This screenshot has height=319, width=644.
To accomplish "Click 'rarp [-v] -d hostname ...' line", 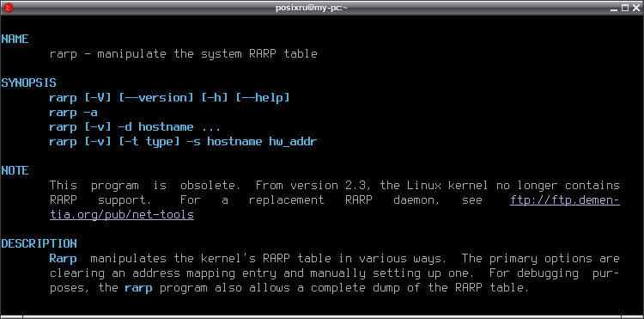I will point(135,127).
